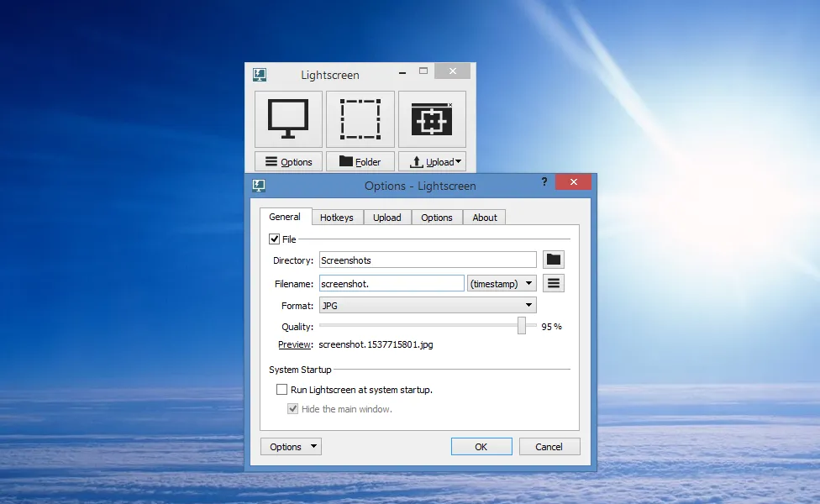
Task: Click the Quality slider handle
Action: click(522, 326)
